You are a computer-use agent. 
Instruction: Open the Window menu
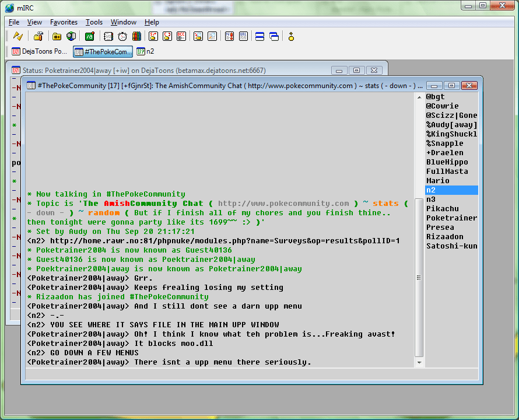124,22
